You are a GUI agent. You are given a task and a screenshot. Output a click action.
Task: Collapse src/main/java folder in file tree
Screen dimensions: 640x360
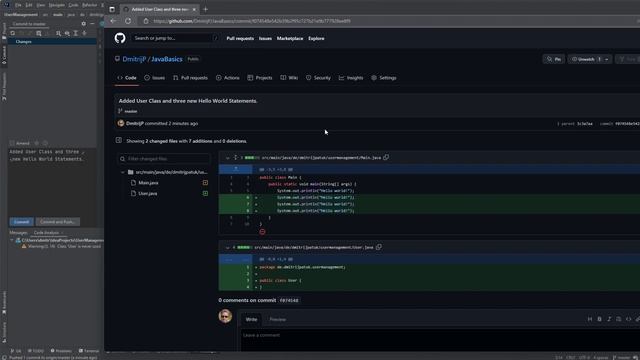tap(123, 172)
